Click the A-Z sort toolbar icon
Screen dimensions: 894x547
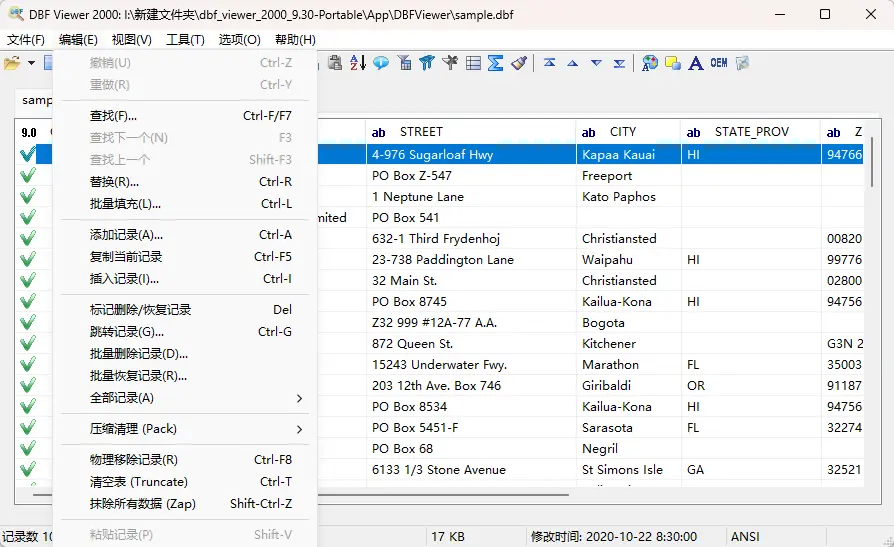pos(358,63)
